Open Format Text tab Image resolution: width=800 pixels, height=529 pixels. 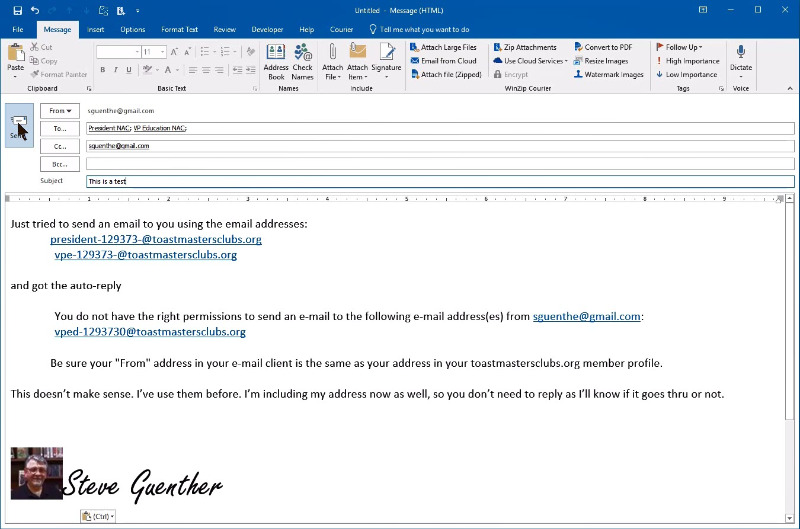[180, 30]
